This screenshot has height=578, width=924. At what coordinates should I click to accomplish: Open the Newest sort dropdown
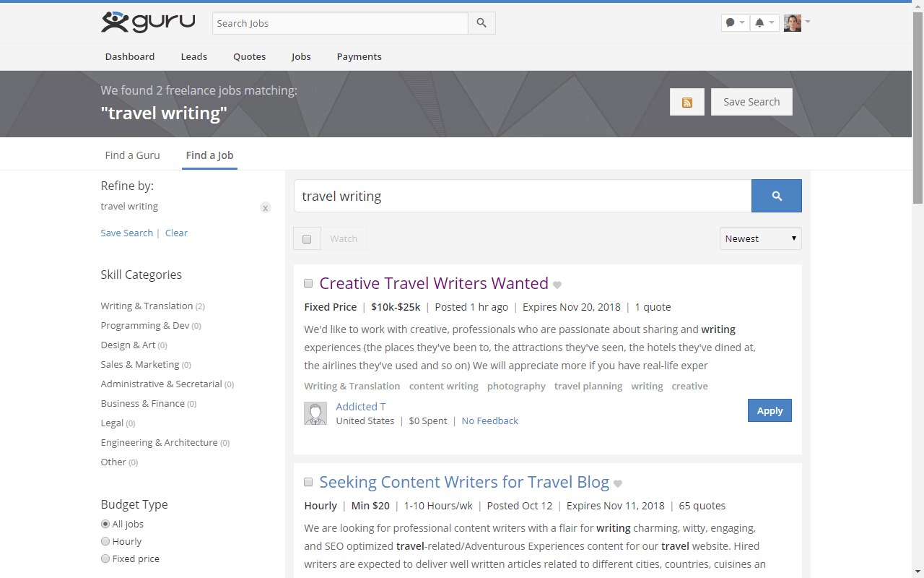click(x=761, y=238)
